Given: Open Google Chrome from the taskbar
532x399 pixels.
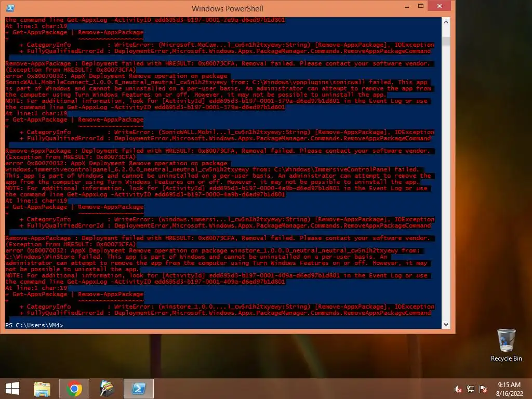Looking at the screenshot, I should click(x=74, y=389).
